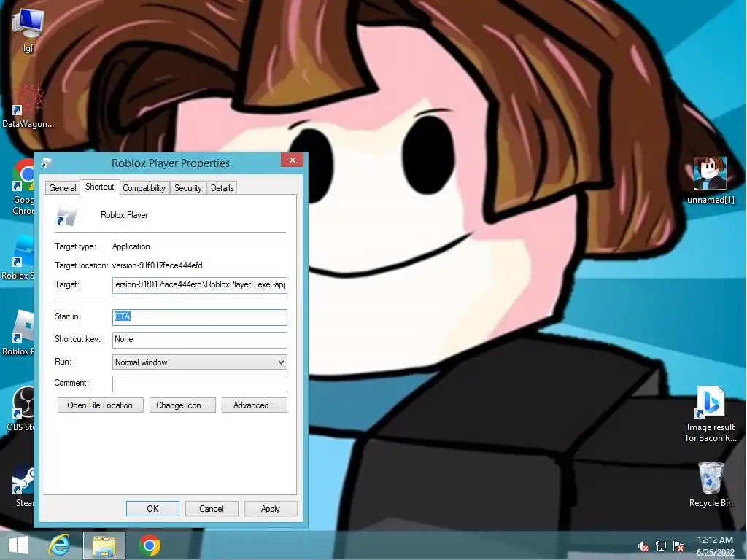Switch to the Security tab
This screenshot has width=747, height=560.
(x=188, y=188)
